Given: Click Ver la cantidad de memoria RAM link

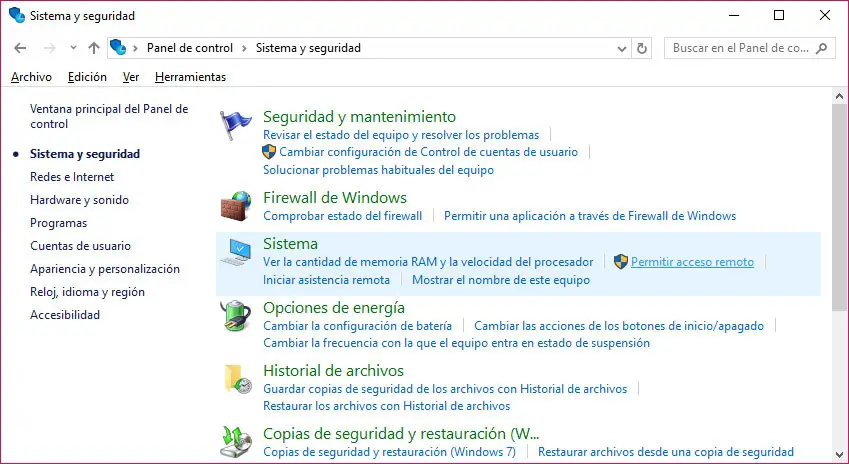Looking at the screenshot, I should [428, 262].
